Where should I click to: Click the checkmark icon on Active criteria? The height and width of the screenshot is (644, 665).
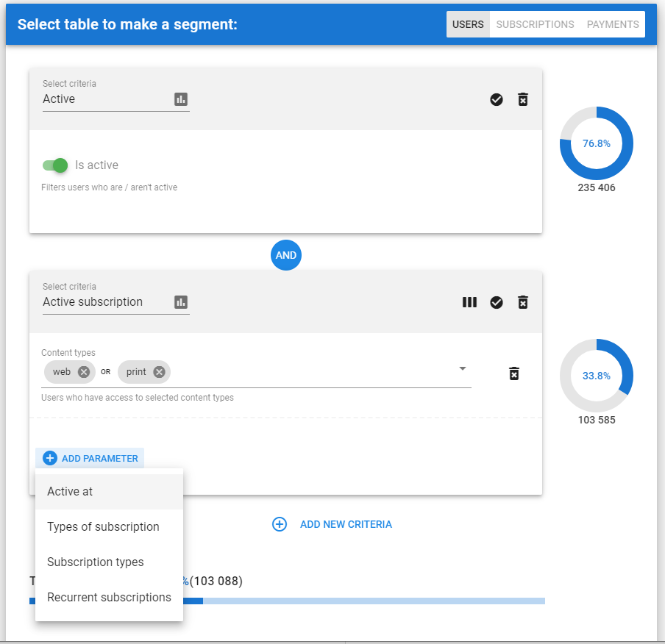tap(496, 99)
